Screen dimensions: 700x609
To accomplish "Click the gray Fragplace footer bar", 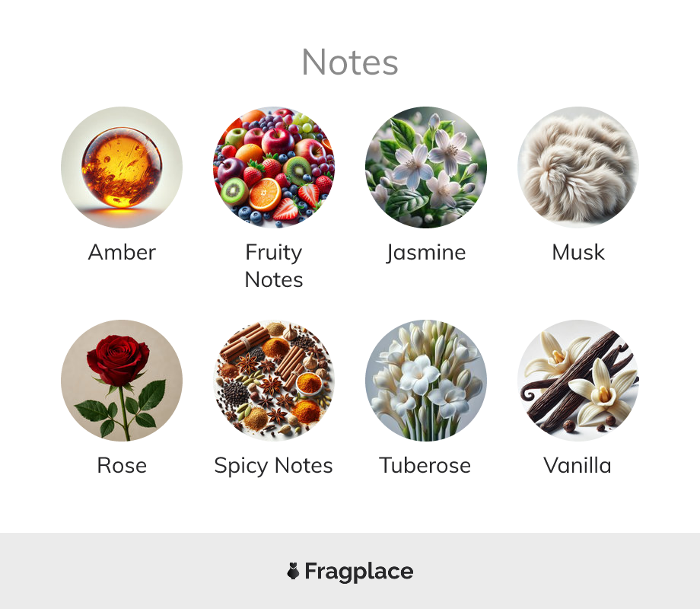I will (x=350, y=571).
